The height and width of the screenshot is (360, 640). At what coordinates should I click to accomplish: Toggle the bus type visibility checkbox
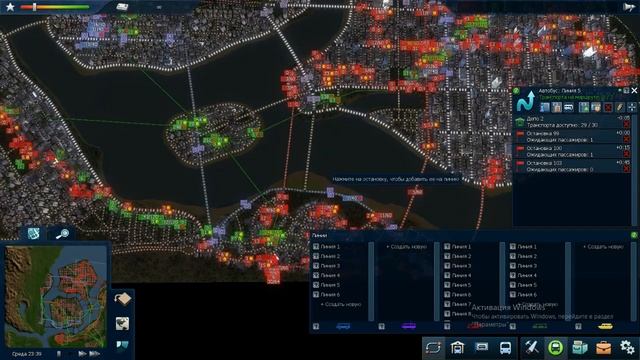[x=316, y=326]
